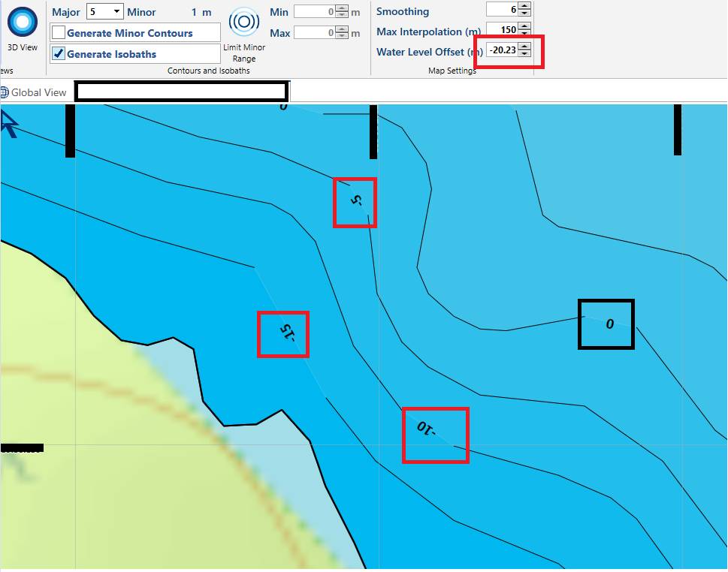Enable Generate Minor Contours checkbox
Viewport: 728px width, 572px height.
pyautogui.click(x=59, y=33)
